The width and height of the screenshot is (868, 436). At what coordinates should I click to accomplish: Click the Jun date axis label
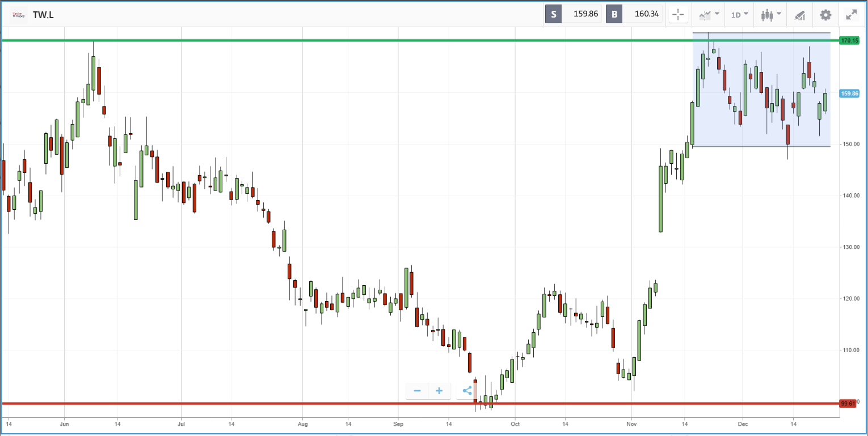point(64,424)
